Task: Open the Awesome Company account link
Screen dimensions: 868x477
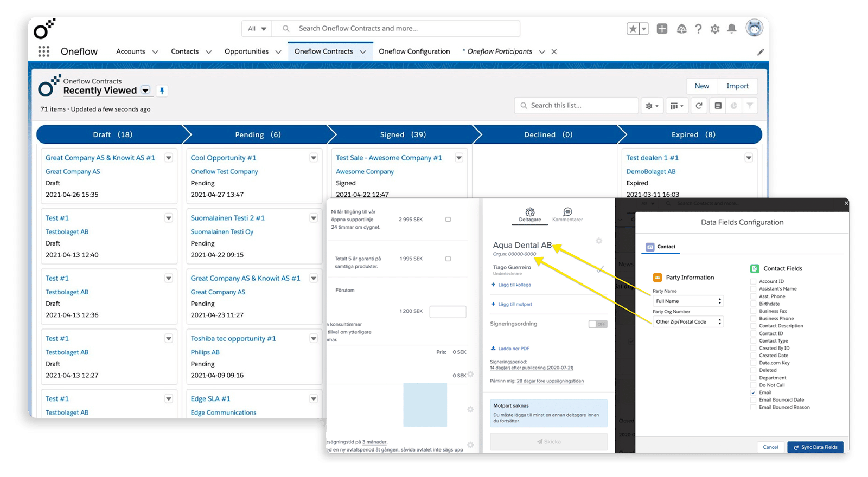Action: click(365, 172)
